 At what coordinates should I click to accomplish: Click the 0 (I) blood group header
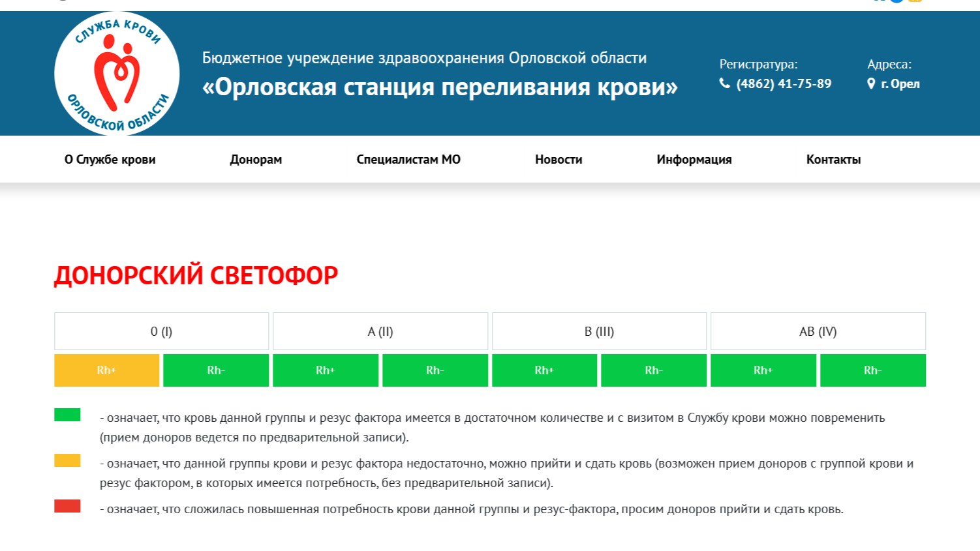tap(162, 331)
